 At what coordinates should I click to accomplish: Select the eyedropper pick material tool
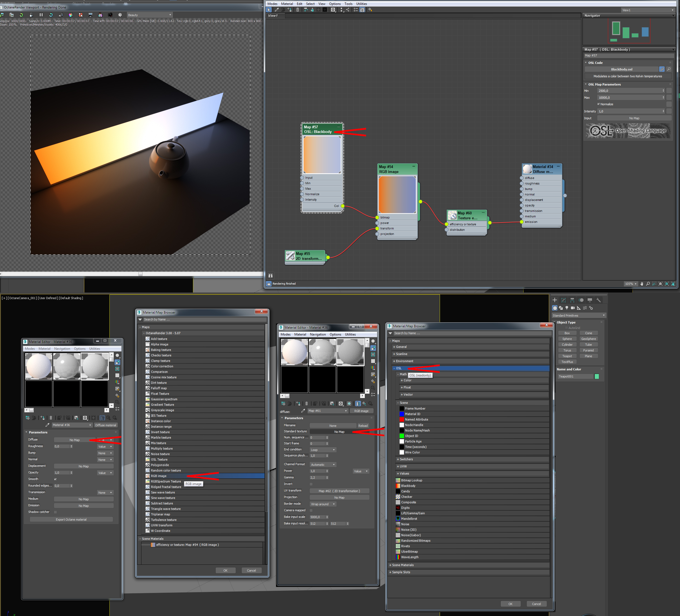pyautogui.click(x=277, y=10)
